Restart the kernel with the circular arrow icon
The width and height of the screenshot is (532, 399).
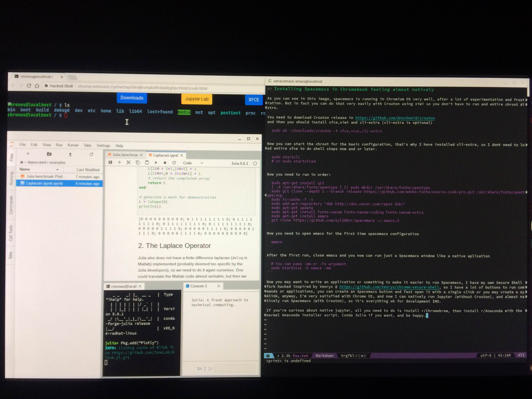tap(174, 163)
